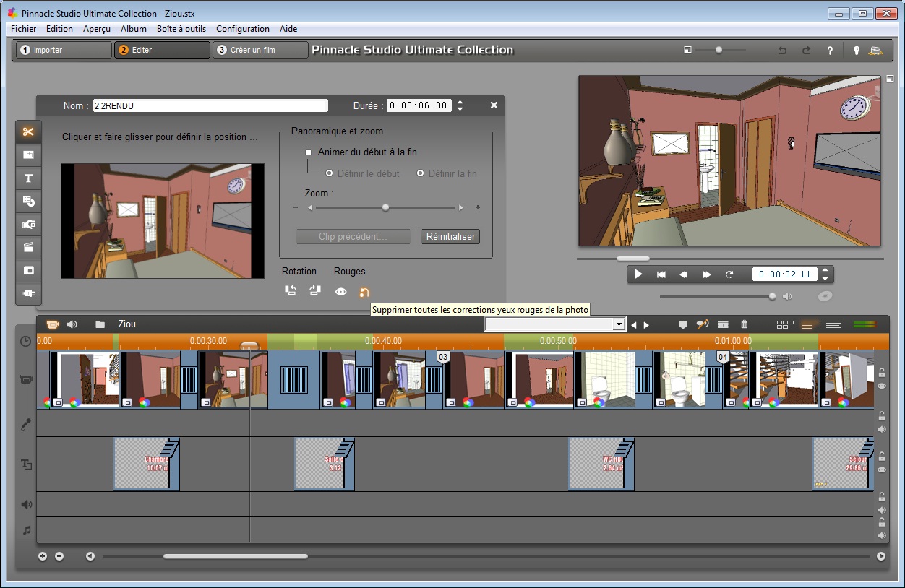Screen dimensions: 905x588
Task: Toggle title overlay track visibility eye
Action: pyautogui.click(x=881, y=470)
